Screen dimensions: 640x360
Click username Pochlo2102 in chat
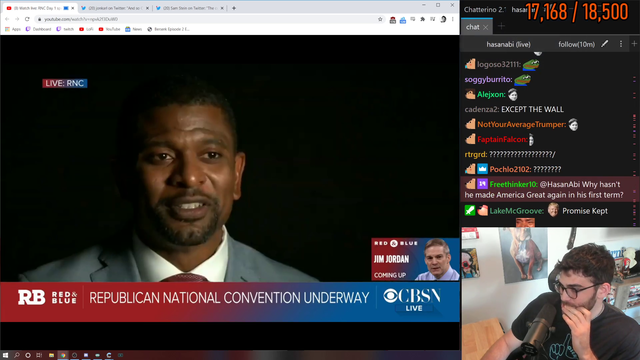(x=511, y=169)
